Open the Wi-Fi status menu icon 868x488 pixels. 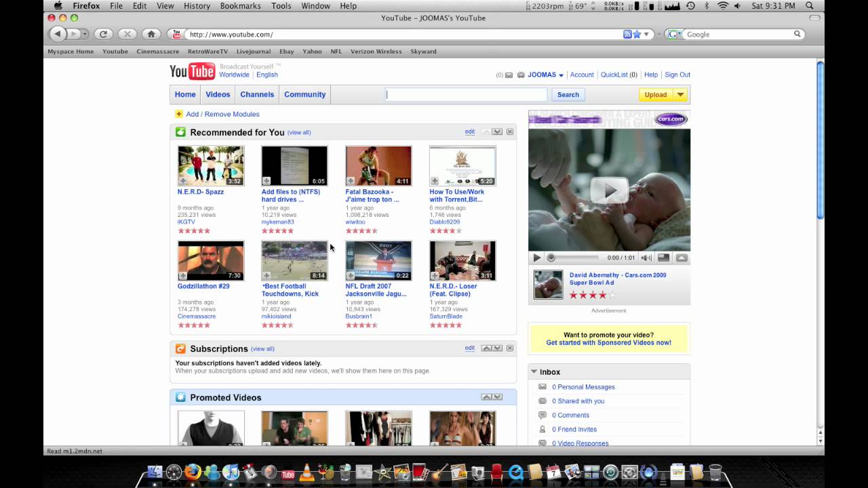click(x=722, y=5)
